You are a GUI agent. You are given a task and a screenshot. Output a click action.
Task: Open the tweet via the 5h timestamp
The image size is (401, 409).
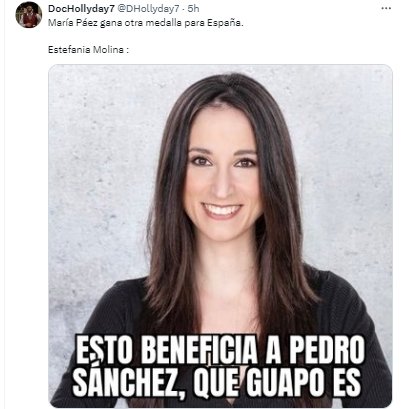pyautogui.click(x=193, y=9)
